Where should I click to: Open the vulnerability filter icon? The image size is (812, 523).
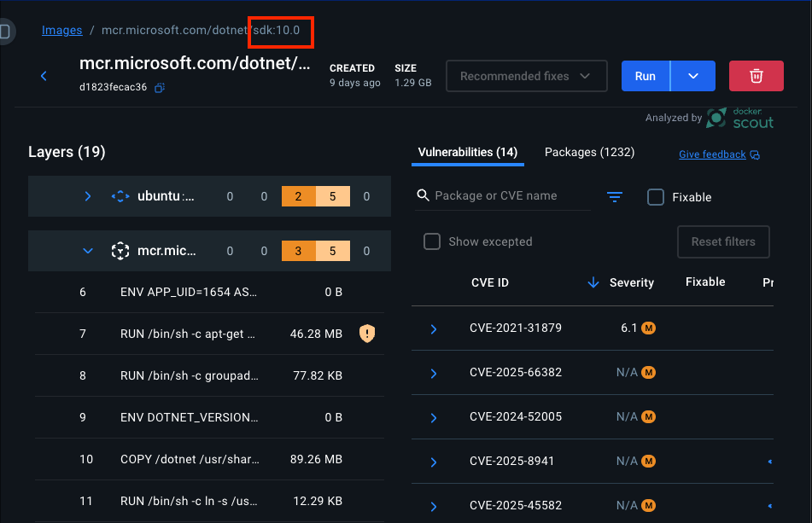click(615, 197)
